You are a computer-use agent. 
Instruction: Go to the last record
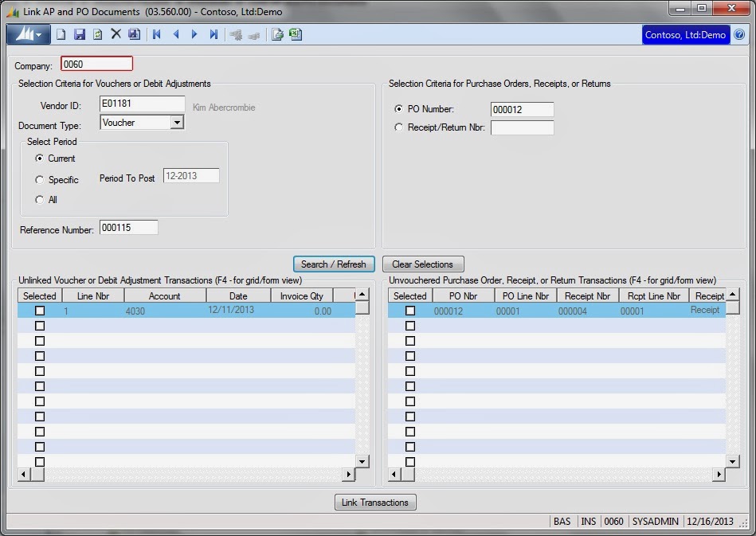click(213, 34)
